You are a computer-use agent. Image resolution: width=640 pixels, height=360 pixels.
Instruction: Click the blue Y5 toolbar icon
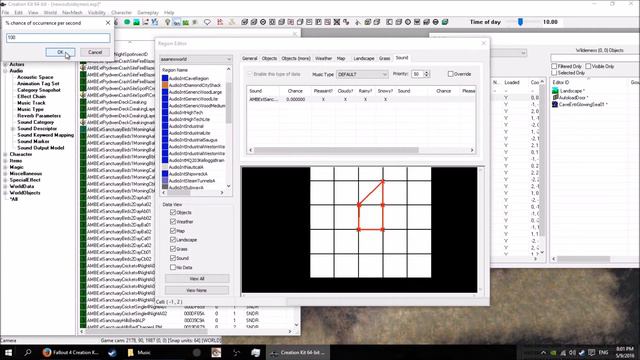tap(155, 22)
